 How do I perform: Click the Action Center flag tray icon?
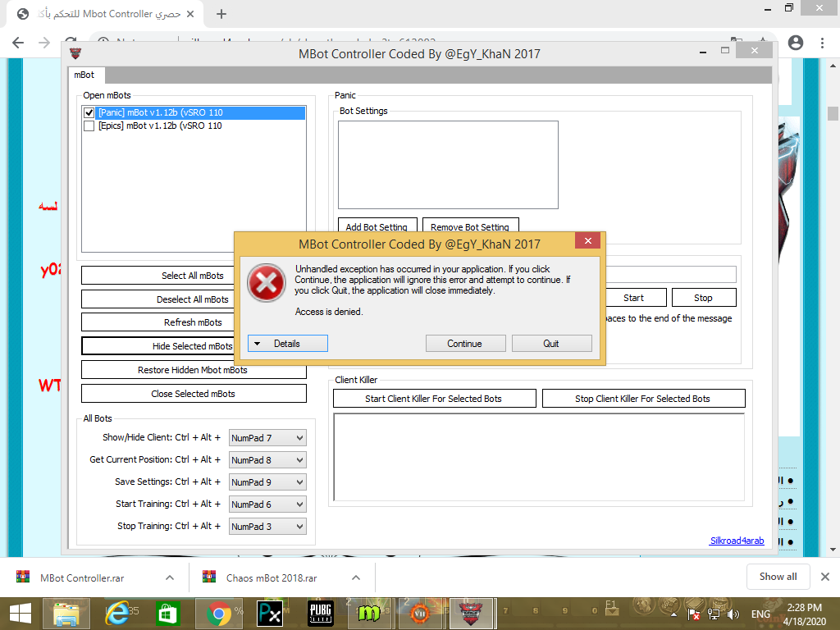pyautogui.click(x=694, y=614)
